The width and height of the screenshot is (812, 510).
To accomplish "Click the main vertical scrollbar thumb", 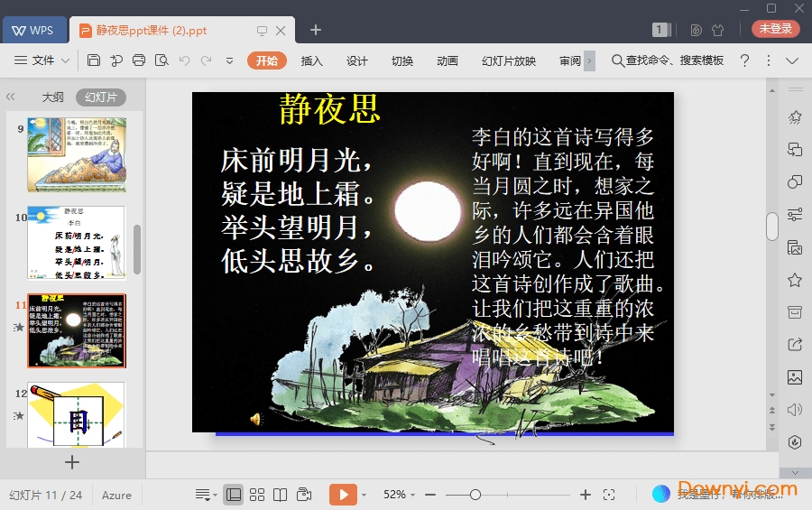I will [x=772, y=227].
